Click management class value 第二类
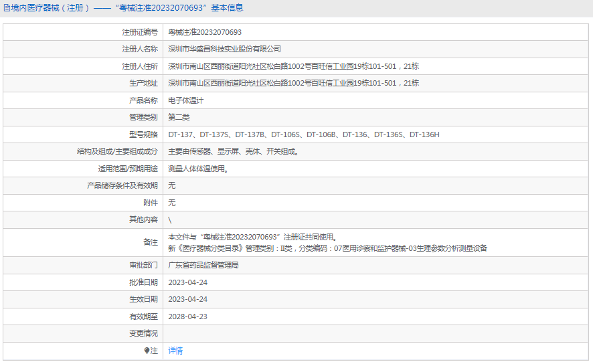The width and height of the screenshot is (593, 364). pyautogui.click(x=179, y=117)
